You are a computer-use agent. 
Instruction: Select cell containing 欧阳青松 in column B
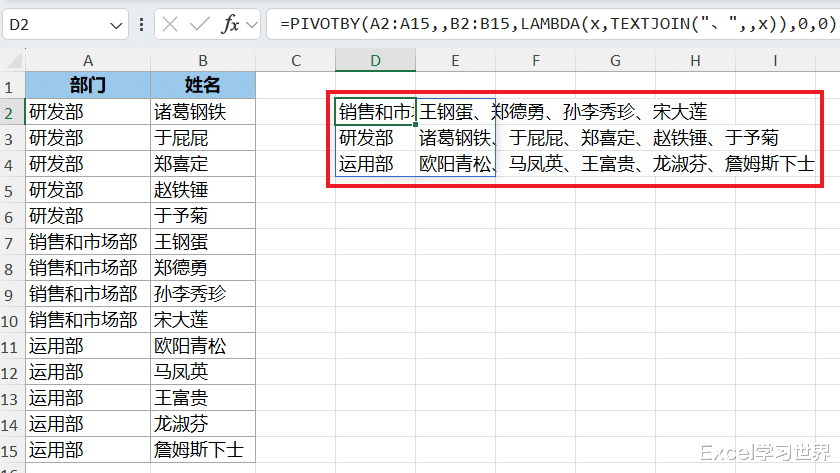[203, 346]
